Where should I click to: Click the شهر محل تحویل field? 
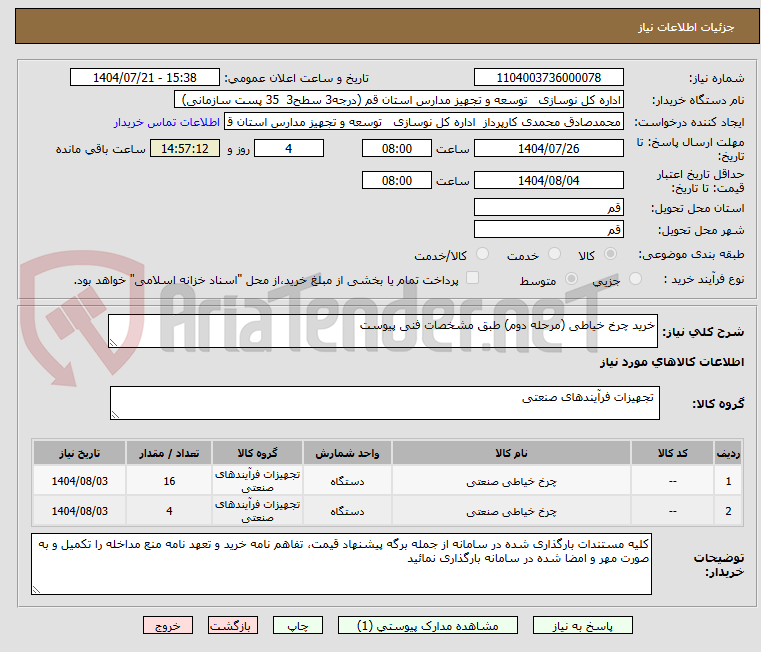[x=548, y=229]
